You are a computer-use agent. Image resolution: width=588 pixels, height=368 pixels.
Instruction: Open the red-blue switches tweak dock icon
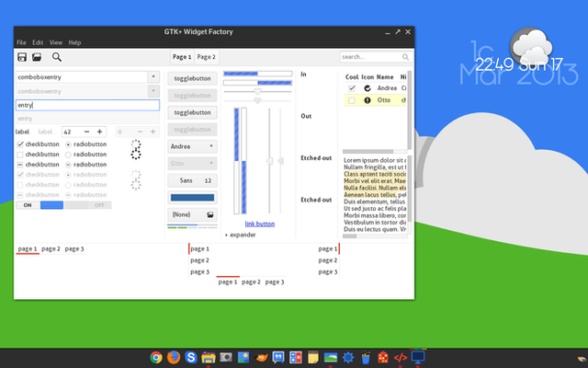pyautogui.click(x=296, y=357)
